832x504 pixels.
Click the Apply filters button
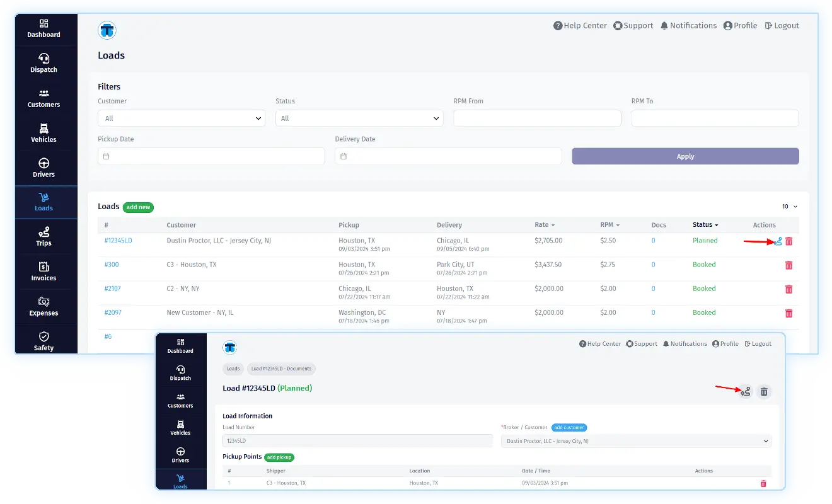click(685, 156)
